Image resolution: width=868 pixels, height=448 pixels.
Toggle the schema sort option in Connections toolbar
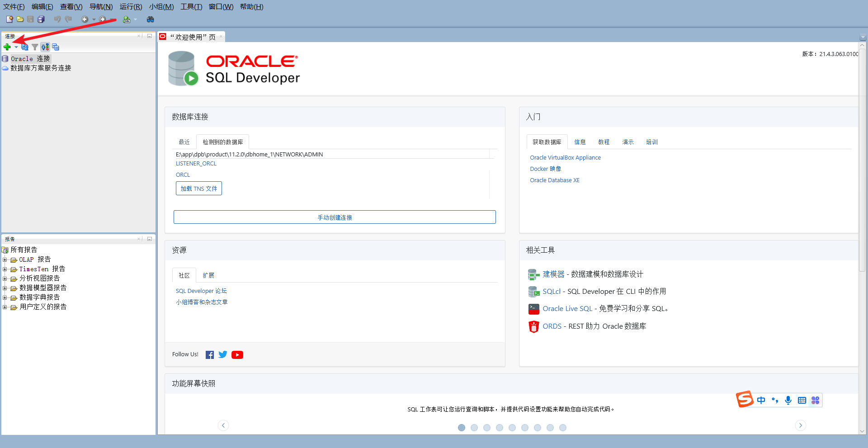45,47
